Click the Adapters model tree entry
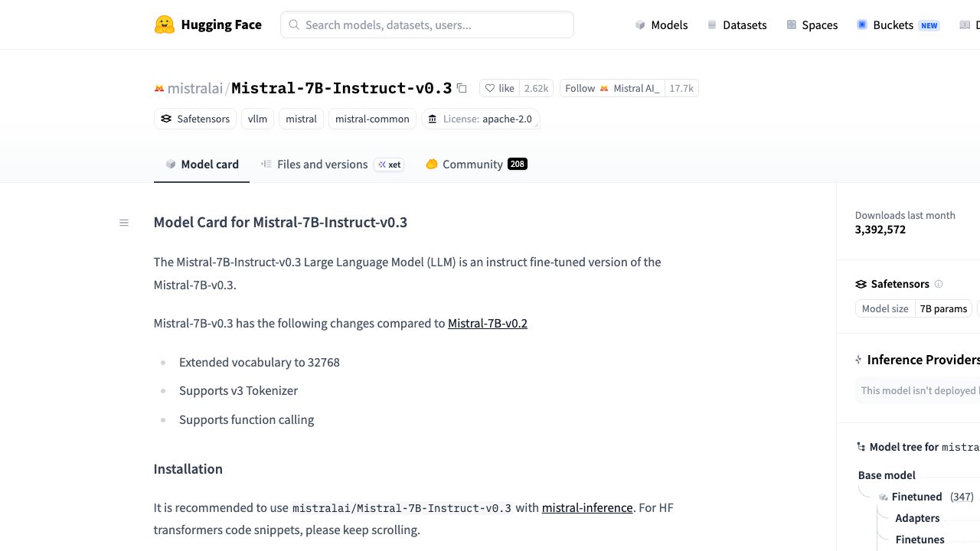This screenshot has height=551, width=980. pos(917,518)
